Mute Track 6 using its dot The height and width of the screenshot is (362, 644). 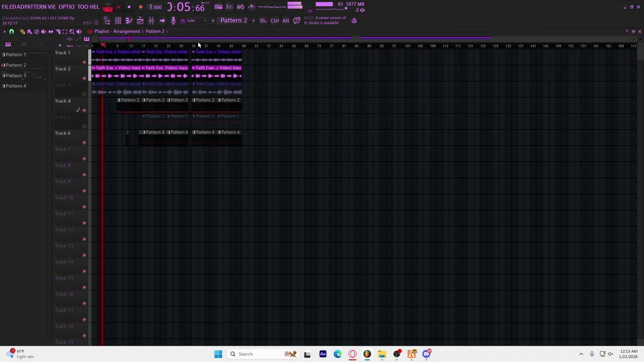coord(84,143)
